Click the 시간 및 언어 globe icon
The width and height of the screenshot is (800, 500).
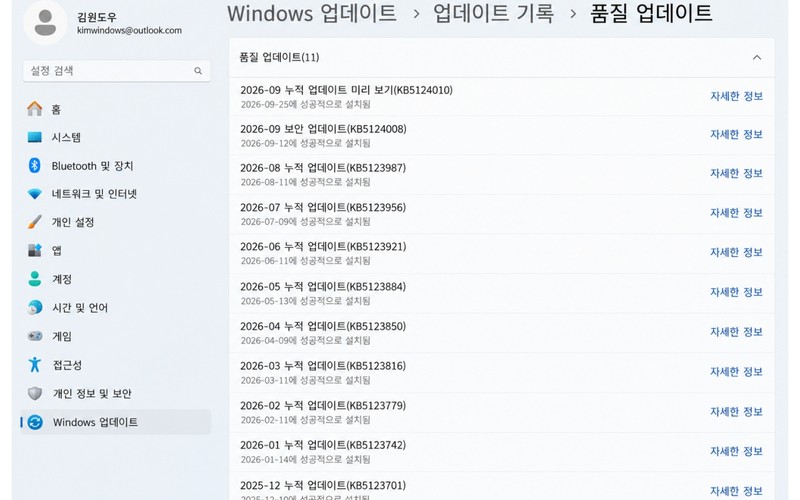click(35, 307)
